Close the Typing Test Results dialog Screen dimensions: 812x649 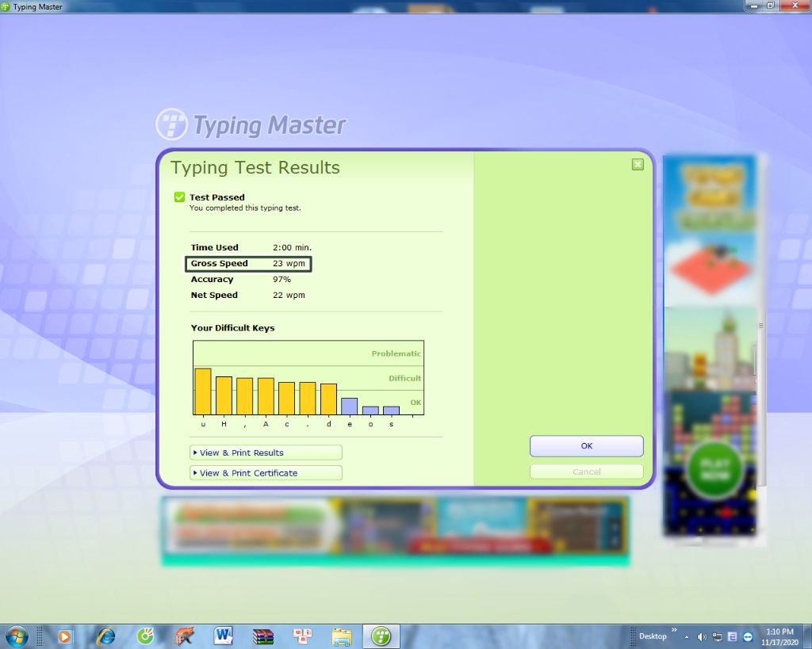click(x=638, y=165)
